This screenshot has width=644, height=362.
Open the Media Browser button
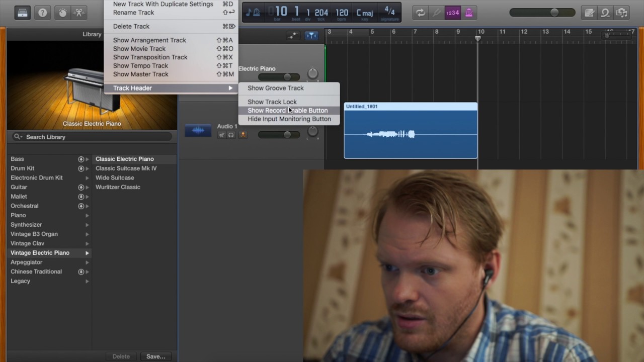[621, 13]
